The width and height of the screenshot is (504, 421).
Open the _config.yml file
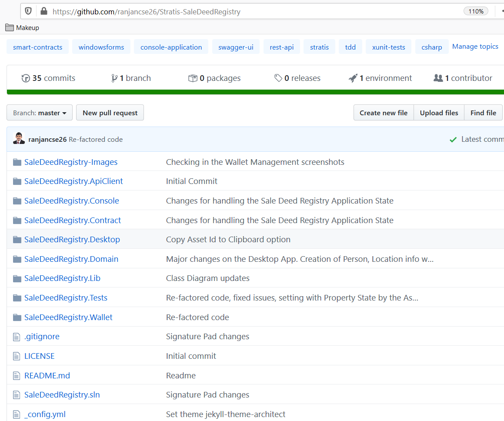click(45, 414)
